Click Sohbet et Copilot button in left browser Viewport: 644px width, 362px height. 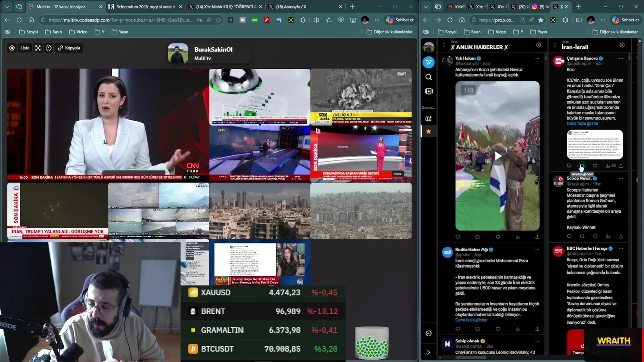399,20
